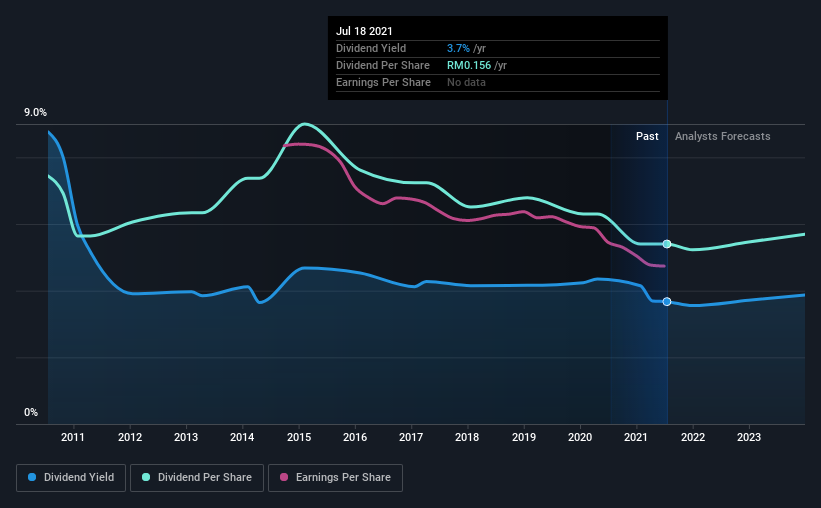Select the teal data point marker at Jul 2021
Image resolution: width=821 pixels, height=508 pixels.
(x=667, y=244)
